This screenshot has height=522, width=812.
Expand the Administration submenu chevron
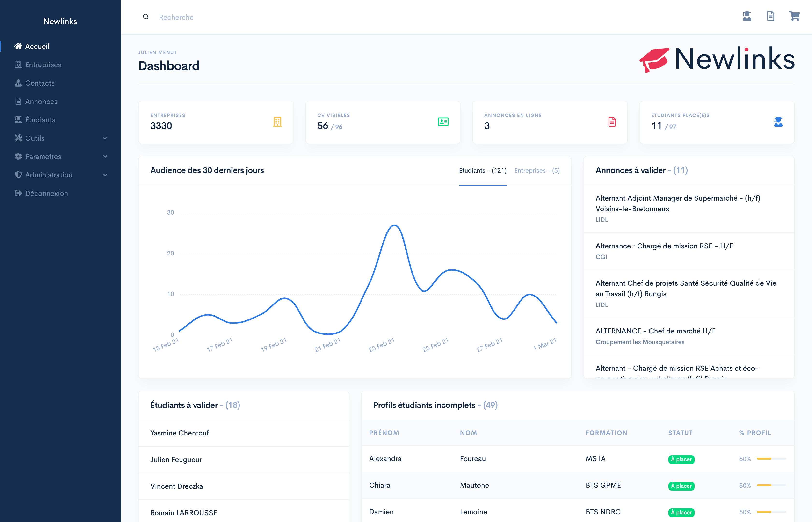[x=105, y=174]
